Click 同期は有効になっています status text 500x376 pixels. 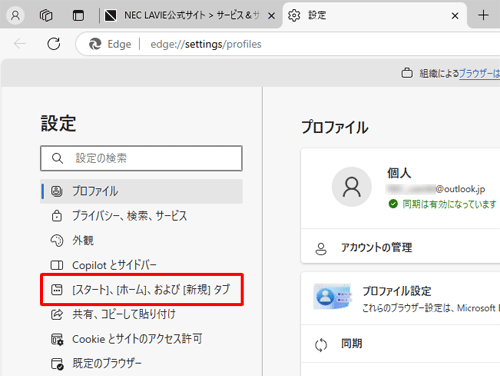click(449, 204)
